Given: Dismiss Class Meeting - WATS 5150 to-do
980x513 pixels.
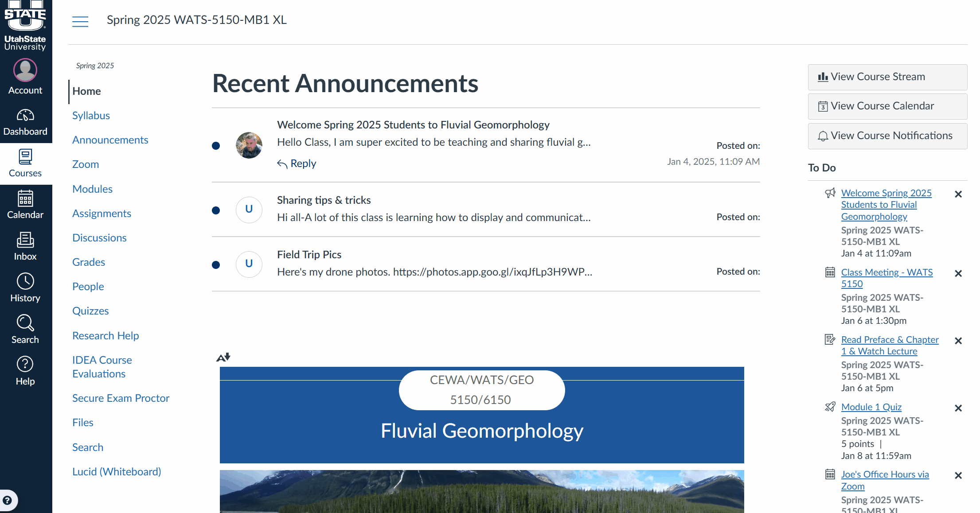Looking at the screenshot, I should (x=958, y=273).
